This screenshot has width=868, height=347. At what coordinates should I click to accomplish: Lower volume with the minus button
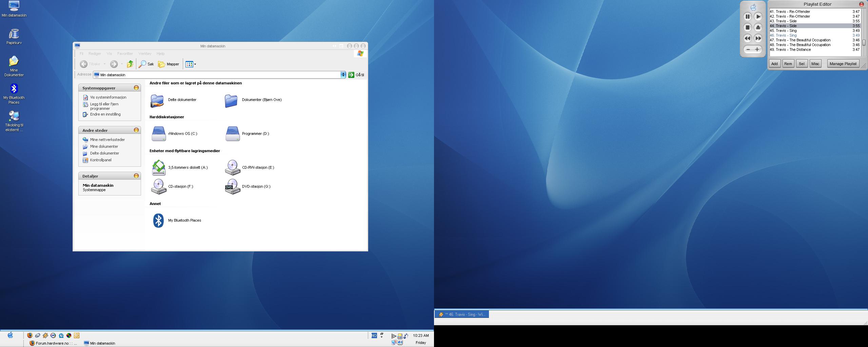click(748, 49)
